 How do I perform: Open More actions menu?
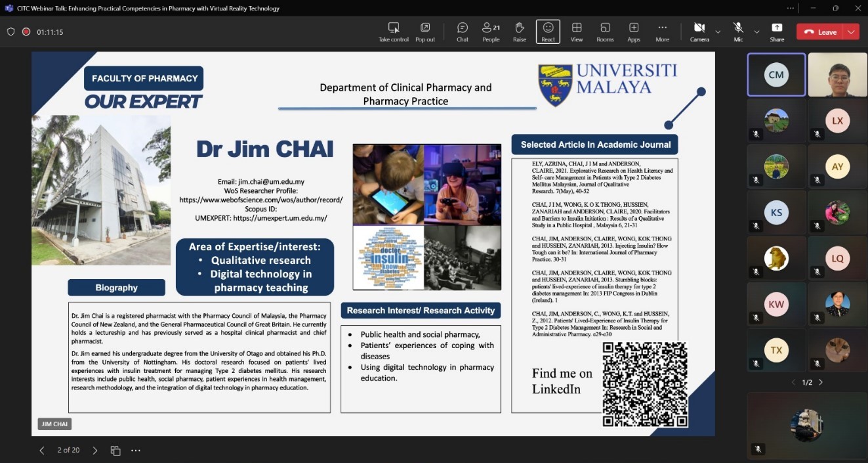tap(662, 32)
